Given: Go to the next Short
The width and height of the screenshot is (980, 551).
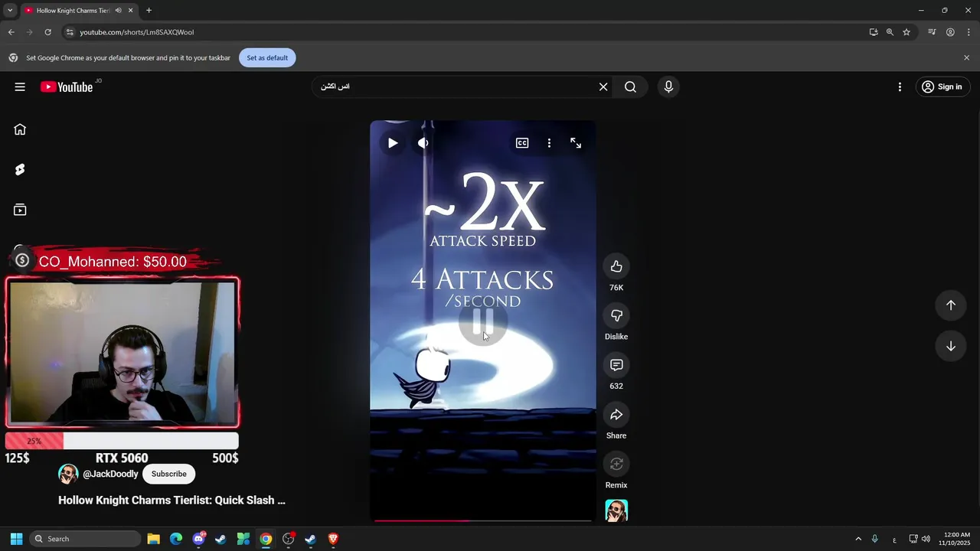Looking at the screenshot, I should [950, 346].
